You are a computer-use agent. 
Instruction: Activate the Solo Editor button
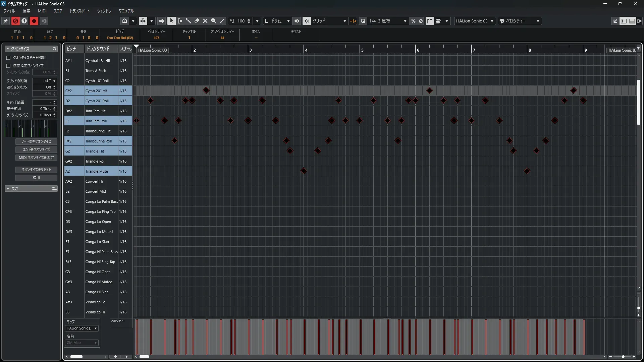click(x=15, y=21)
